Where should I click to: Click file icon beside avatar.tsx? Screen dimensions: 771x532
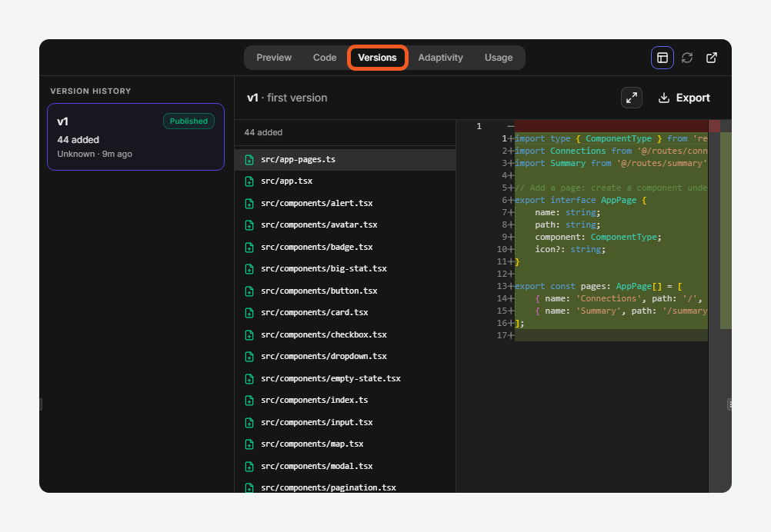click(x=249, y=225)
